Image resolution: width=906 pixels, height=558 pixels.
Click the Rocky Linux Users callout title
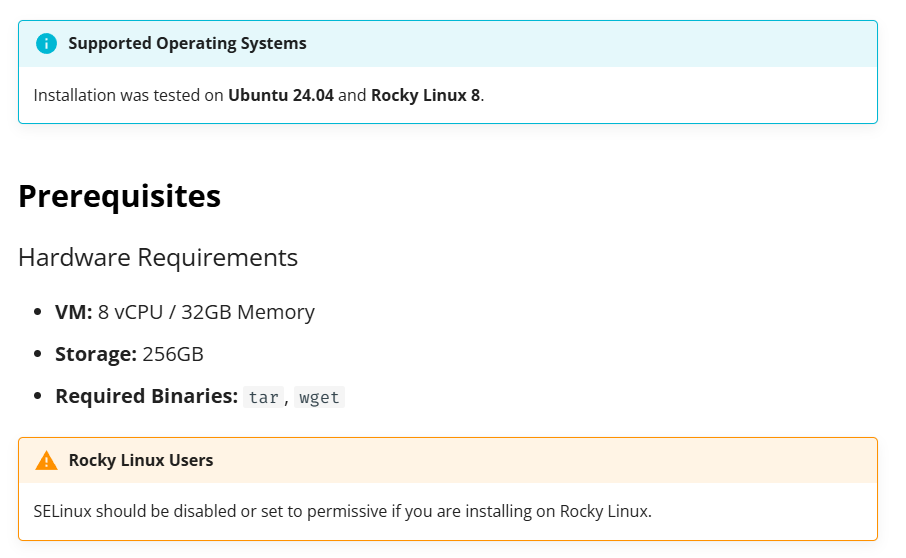[x=140, y=461]
